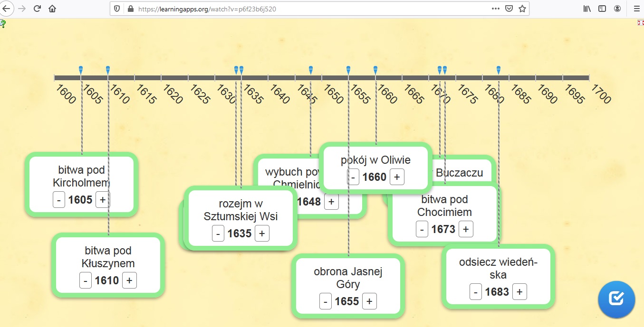Click the learningapps.org address bar
Screen dimensions: 644x327
click(309, 9)
